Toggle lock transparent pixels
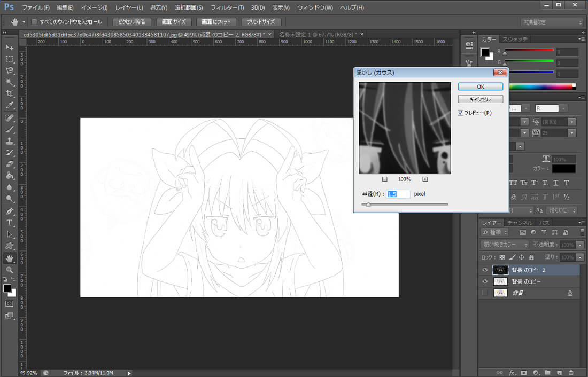Screen dimensions: 588x377 pyautogui.click(x=502, y=257)
